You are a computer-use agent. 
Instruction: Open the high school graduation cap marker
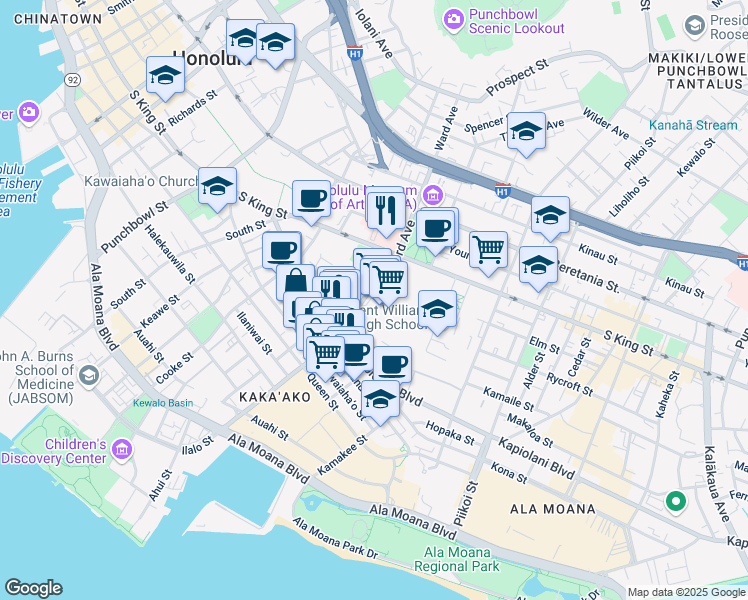point(437,310)
